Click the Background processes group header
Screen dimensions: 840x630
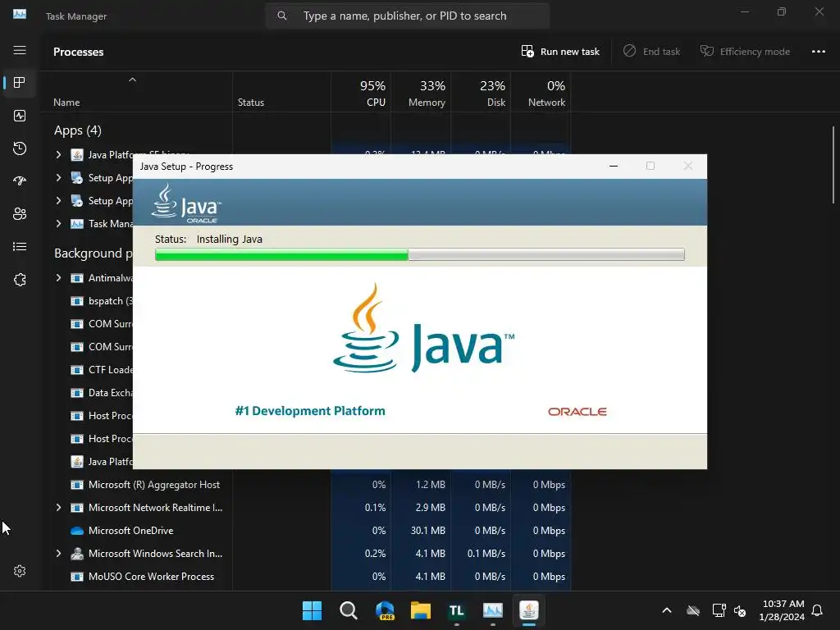93,253
